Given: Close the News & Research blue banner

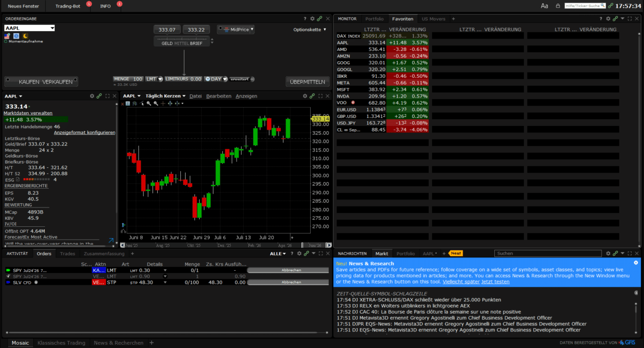Looking at the screenshot, I should (x=636, y=263).
